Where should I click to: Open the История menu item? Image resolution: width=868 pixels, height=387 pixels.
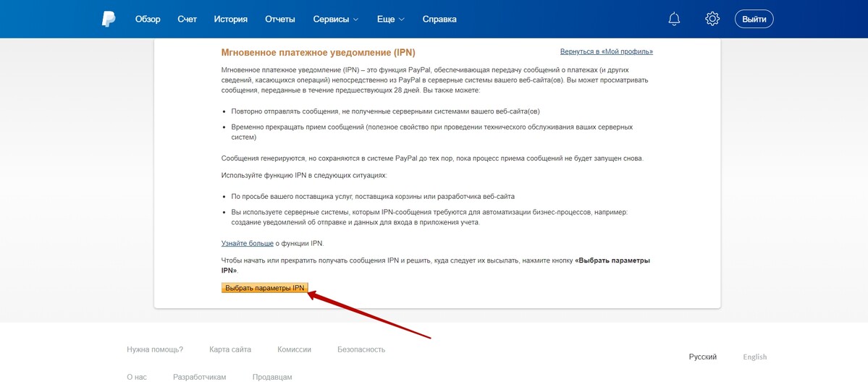tap(231, 20)
